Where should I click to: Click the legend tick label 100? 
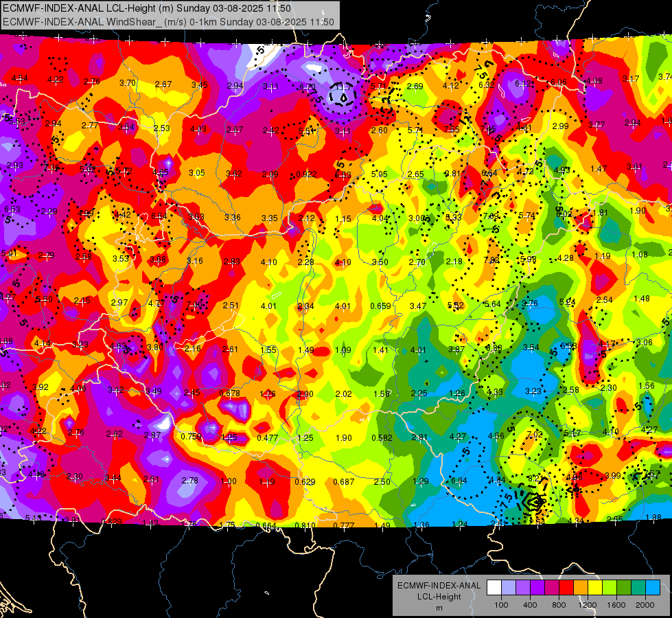coord(502,605)
